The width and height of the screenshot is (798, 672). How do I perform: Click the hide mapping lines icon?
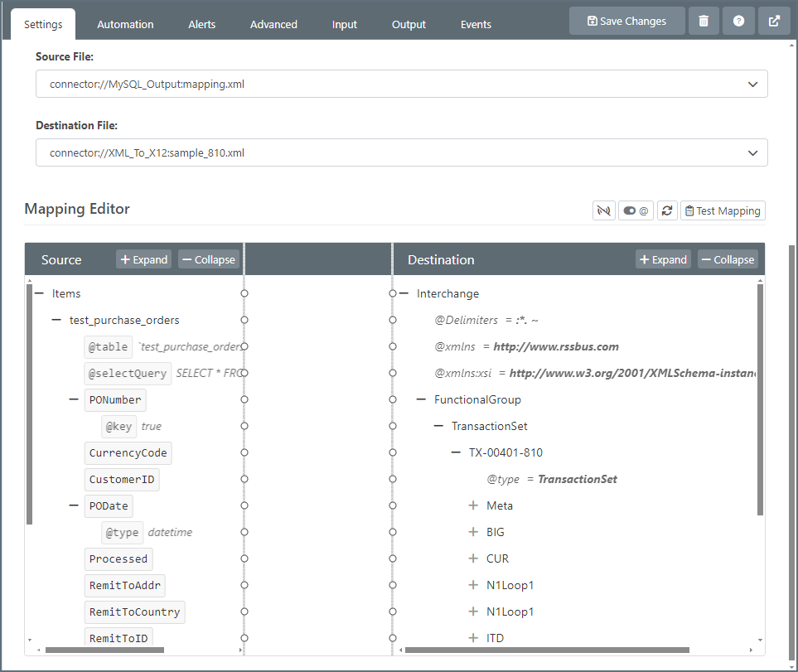[604, 210]
